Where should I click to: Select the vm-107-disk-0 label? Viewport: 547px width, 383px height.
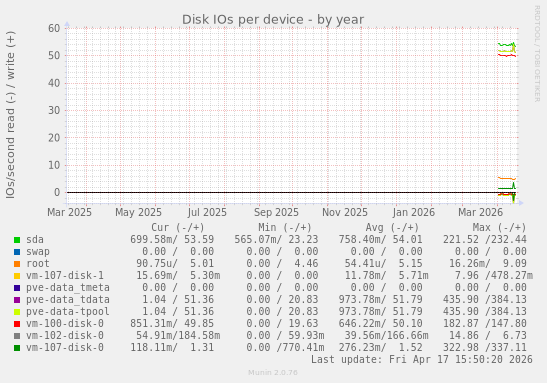pyautogui.click(x=65, y=347)
